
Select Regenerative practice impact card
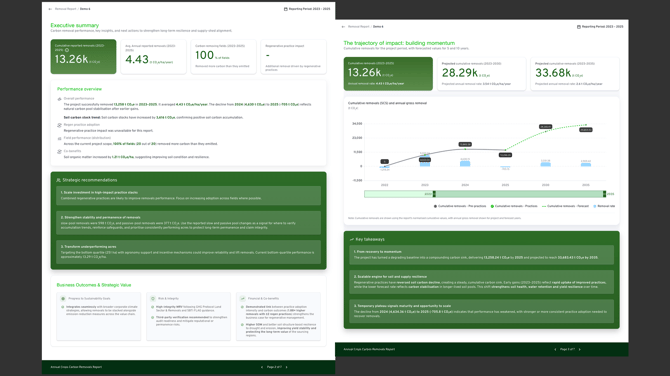point(294,57)
